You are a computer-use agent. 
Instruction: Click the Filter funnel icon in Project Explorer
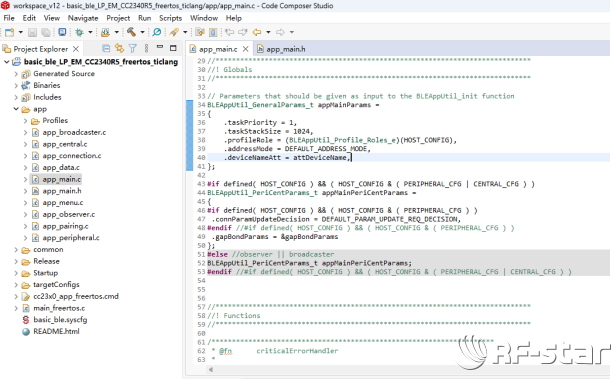click(x=132, y=48)
